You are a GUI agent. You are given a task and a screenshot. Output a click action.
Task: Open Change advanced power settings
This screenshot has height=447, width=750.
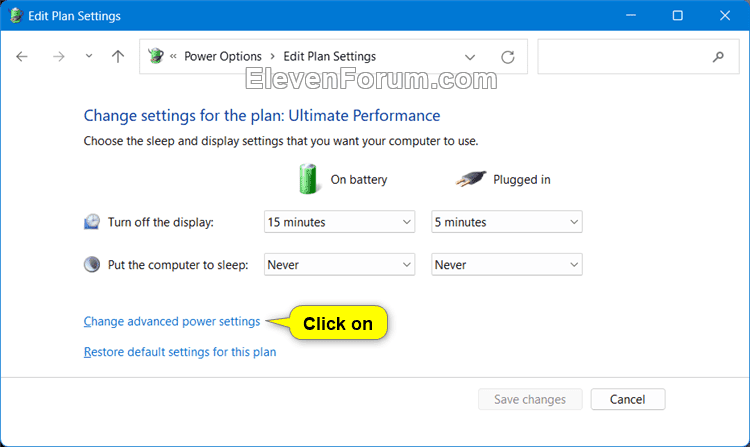pyautogui.click(x=172, y=321)
